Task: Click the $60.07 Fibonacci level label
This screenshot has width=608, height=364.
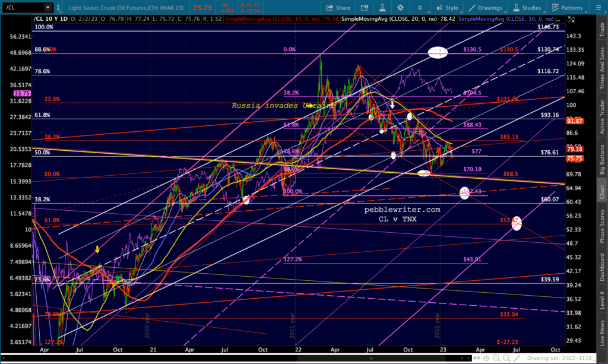Action: [x=550, y=200]
